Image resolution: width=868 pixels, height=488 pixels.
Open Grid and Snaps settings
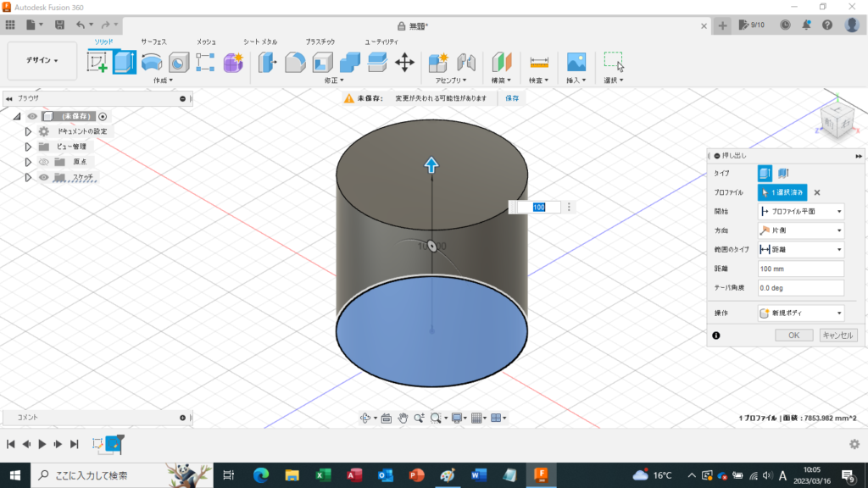coord(476,419)
